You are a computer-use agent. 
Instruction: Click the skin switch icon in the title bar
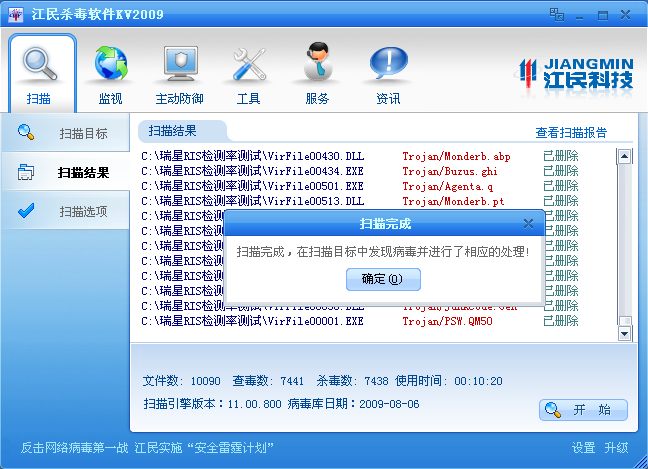coord(557,14)
